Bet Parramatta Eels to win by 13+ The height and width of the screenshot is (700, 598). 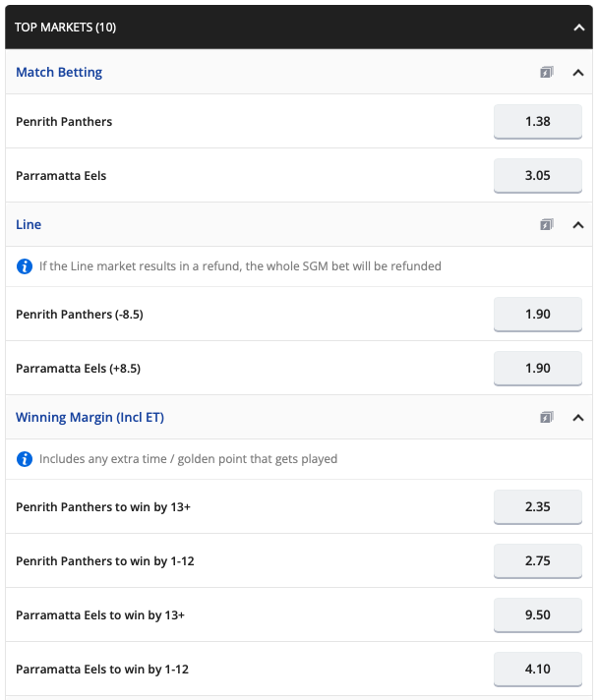pos(537,615)
